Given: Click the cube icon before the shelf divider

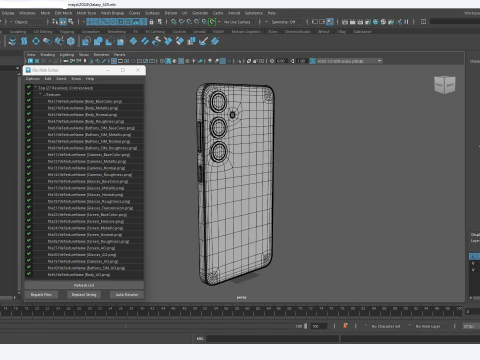Looking at the screenshot, I should tap(71, 41).
